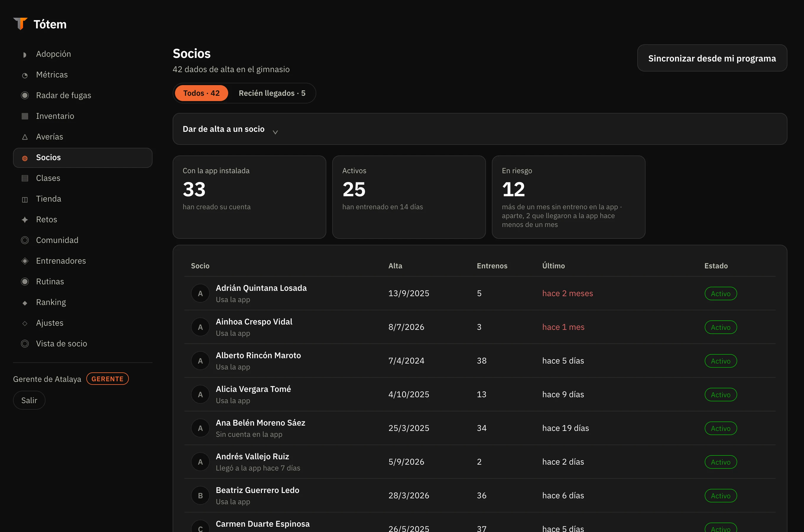Click the Inventario grid icon
The height and width of the screenshot is (532, 804).
point(25,116)
